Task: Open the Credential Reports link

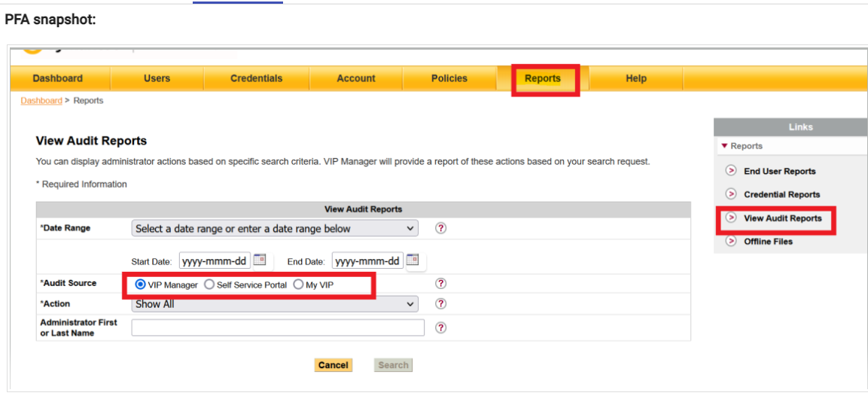Action: pos(781,194)
